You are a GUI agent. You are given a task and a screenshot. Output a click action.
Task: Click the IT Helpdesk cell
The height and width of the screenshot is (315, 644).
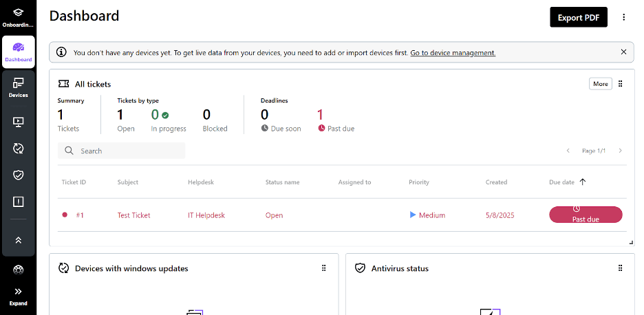coord(206,215)
